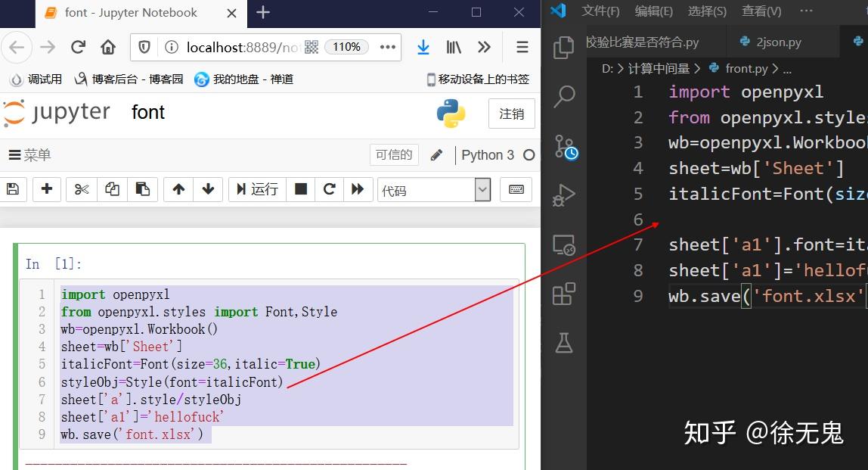
Task: Open the Extensions view
Action: (x=564, y=294)
